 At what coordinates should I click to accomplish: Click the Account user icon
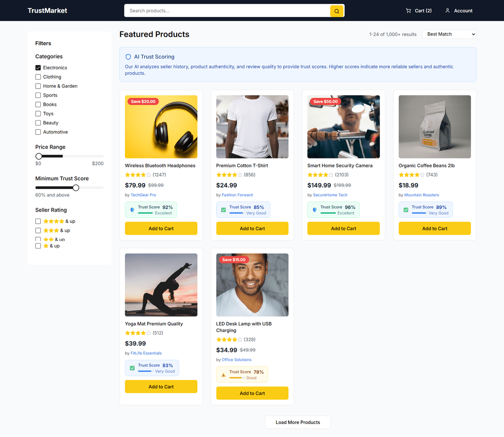click(447, 11)
